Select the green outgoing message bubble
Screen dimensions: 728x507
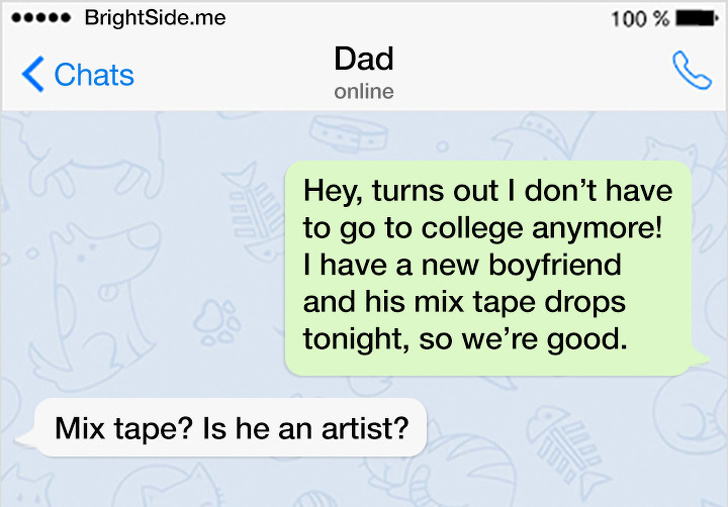click(x=488, y=267)
